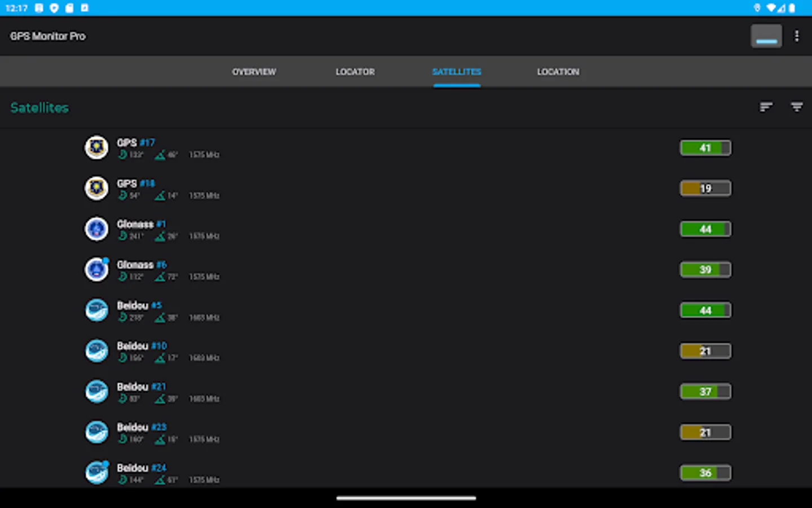Image resolution: width=812 pixels, height=508 pixels.
Task: Select the Satellites tab
Action: pyautogui.click(x=457, y=72)
